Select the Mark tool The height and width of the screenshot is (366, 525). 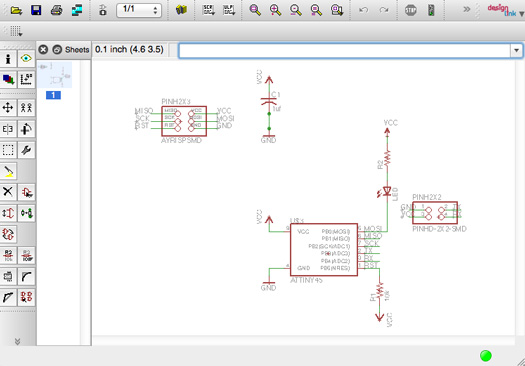(26, 79)
